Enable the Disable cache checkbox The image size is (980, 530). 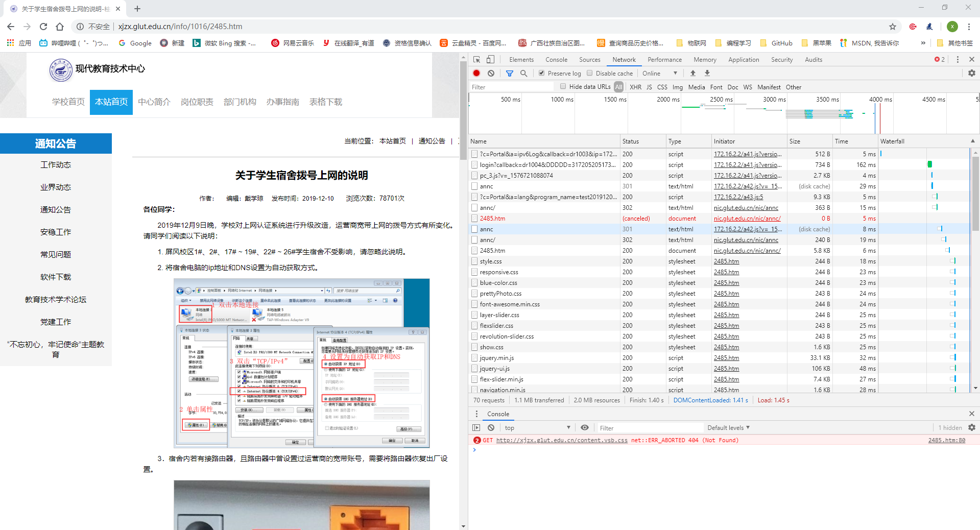pos(590,73)
